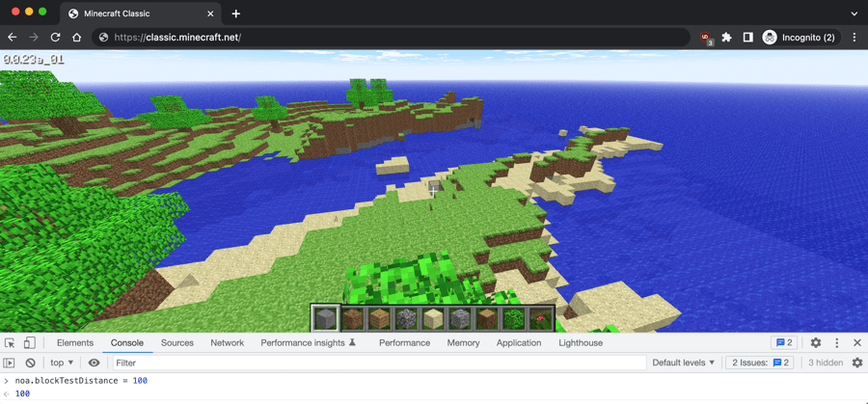Viewport: 868px width, 404px height.
Task: Activate the DevTools inspect element picker
Action: coord(11,343)
